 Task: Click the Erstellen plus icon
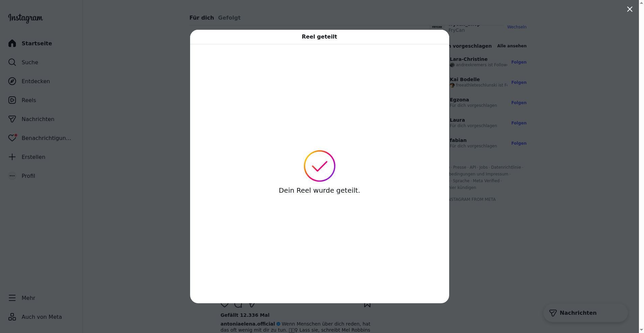[12, 157]
